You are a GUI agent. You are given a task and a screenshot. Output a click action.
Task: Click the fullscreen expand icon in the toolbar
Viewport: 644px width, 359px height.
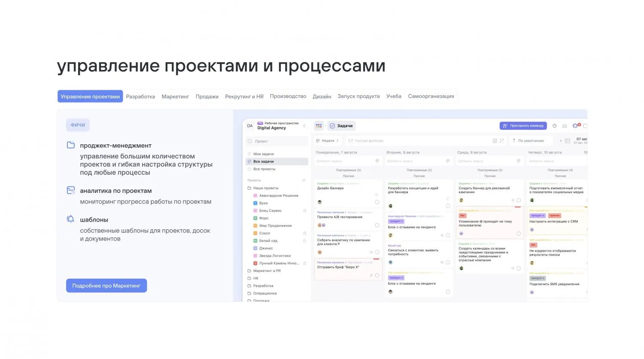pos(501,140)
